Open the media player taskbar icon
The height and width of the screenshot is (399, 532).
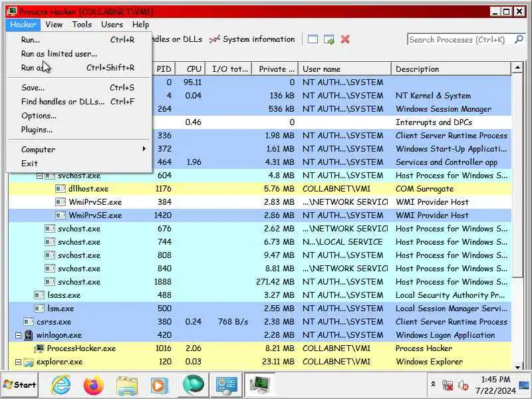[x=160, y=386]
